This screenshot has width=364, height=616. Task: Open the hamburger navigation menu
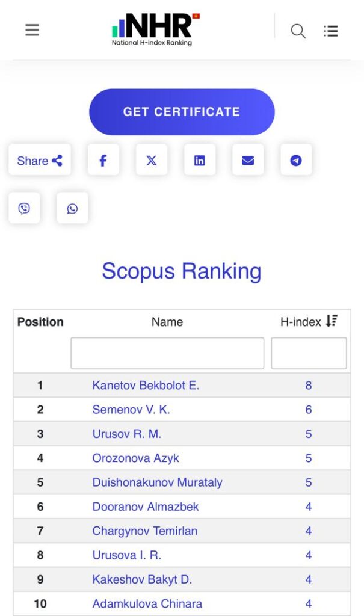click(32, 30)
